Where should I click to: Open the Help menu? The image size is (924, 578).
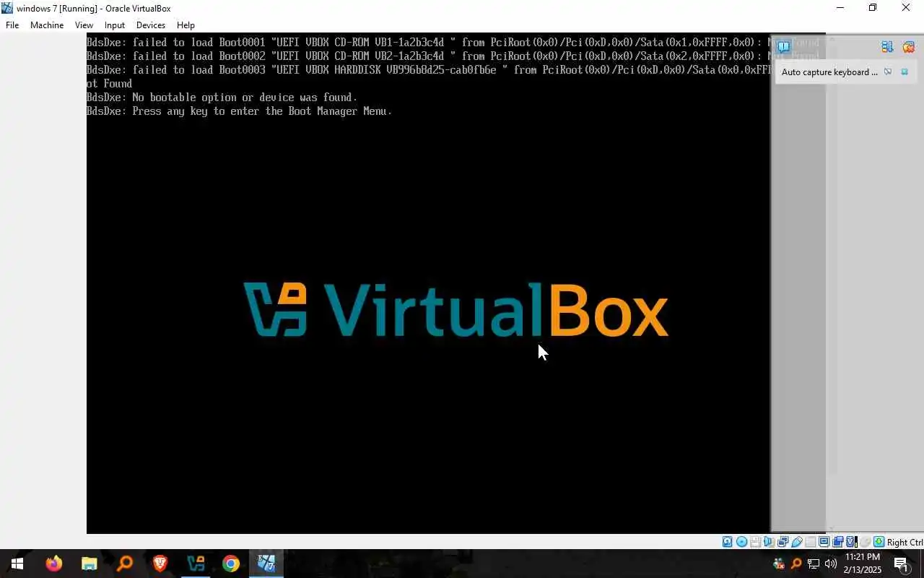[186, 25]
